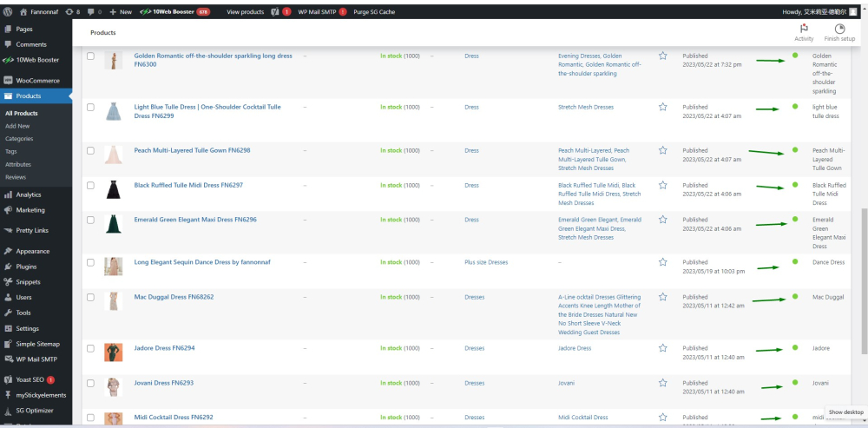Open Black Ruffled Tulle Midi Dress FN6297 product
Image resolution: width=868 pixels, height=428 pixels.
click(188, 185)
